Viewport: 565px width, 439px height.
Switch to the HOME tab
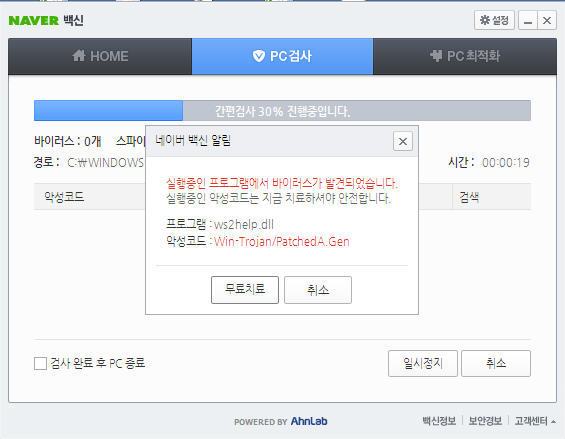[100, 56]
